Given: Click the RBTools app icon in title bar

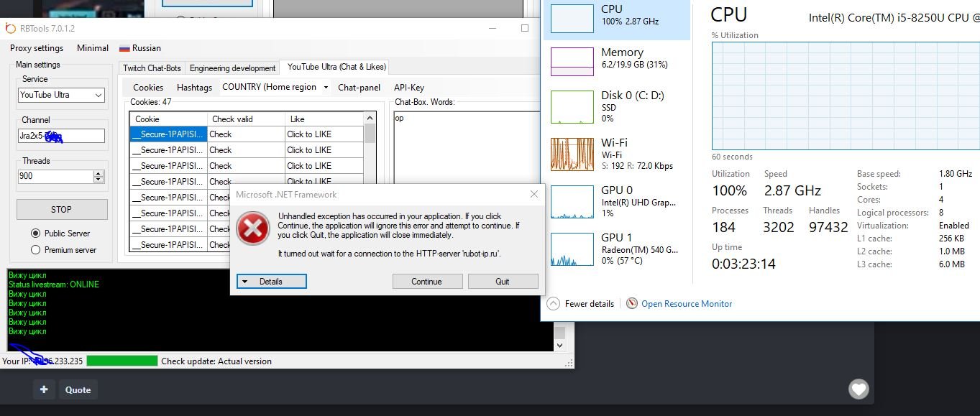Looking at the screenshot, I should (x=10, y=28).
